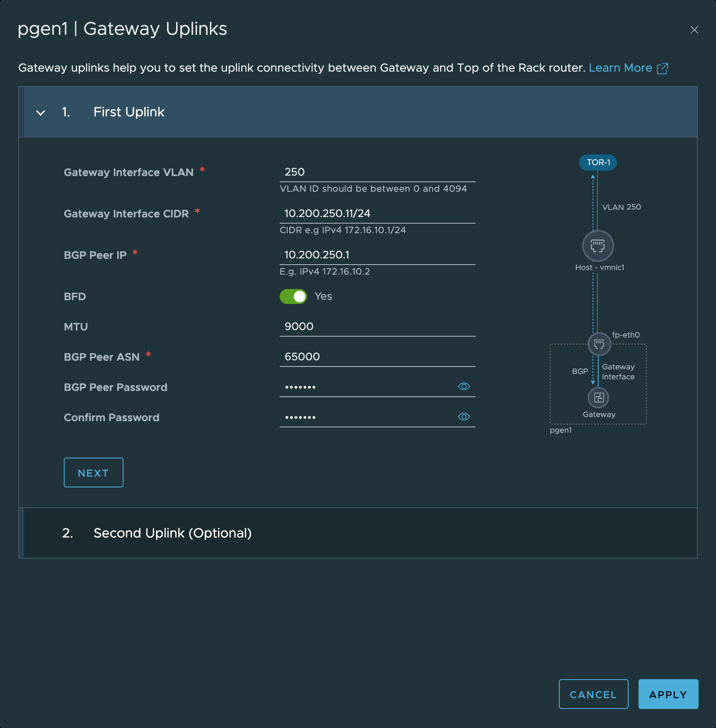This screenshot has width=716, height=728.
Task: Open the Learn More link
Action: [620, 68]
